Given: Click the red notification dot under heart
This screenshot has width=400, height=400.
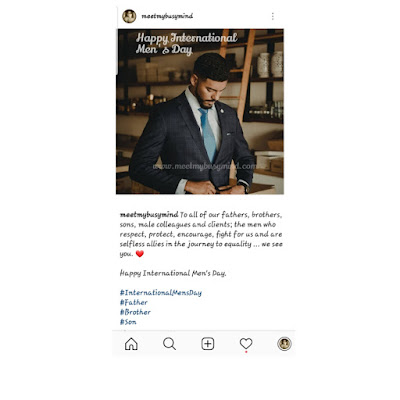Looking at the screenshot, I should [246, 352].
